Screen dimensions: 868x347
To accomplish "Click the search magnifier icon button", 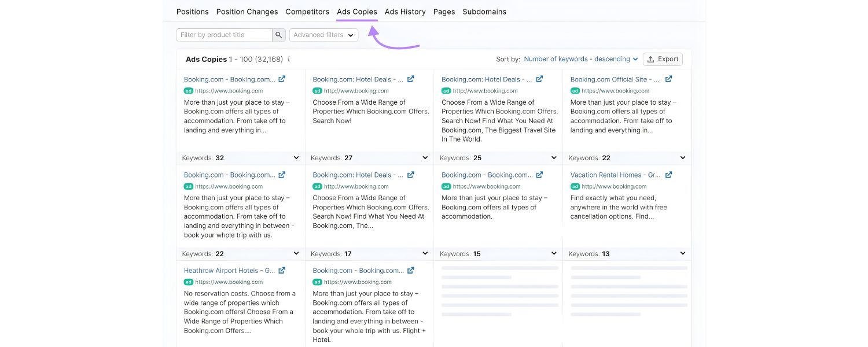I will click(279, 35).
